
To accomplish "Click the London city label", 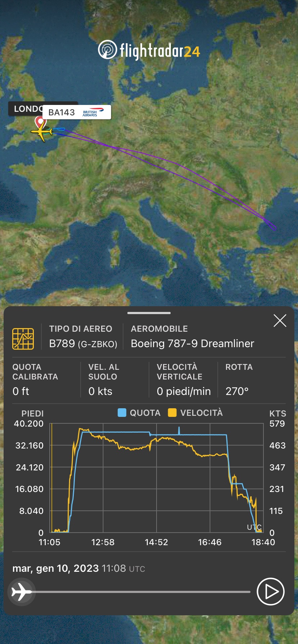I will coord(26,109).
